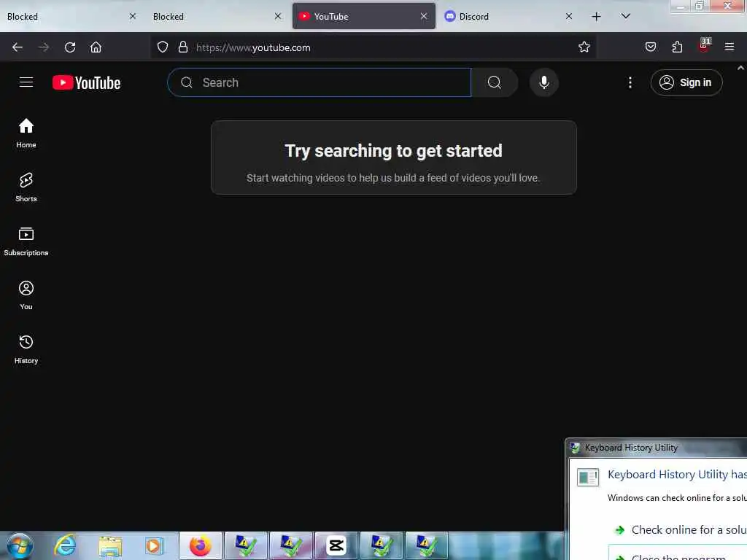Click the YouTube search magnifier button
747x560 pixels.
(495, 82)
